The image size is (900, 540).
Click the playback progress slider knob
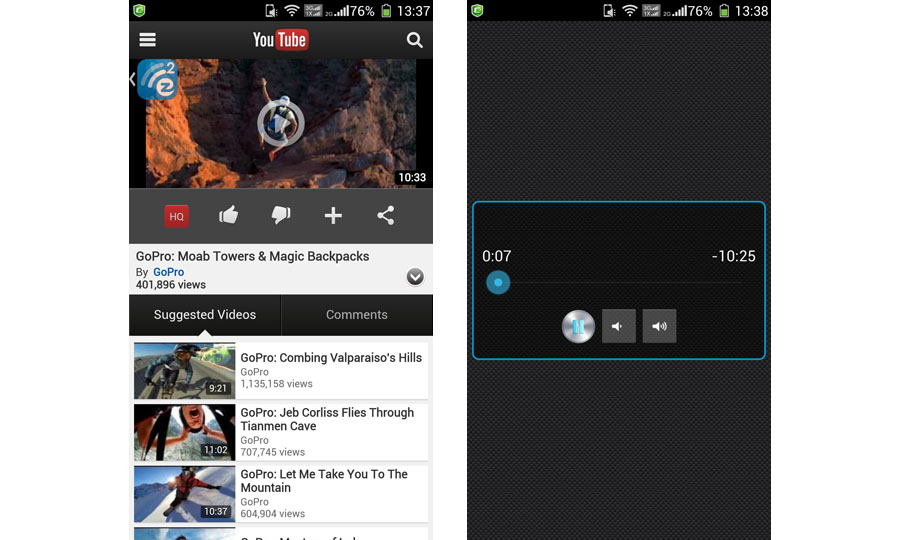pos(498,282)
